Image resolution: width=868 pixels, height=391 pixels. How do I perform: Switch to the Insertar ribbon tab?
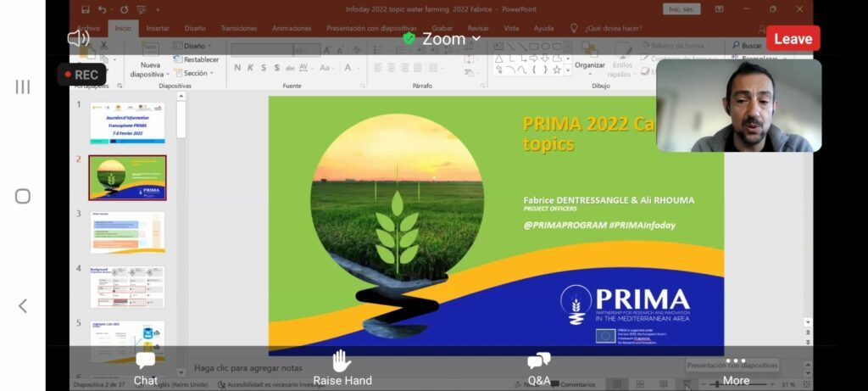tap(158, 28)
